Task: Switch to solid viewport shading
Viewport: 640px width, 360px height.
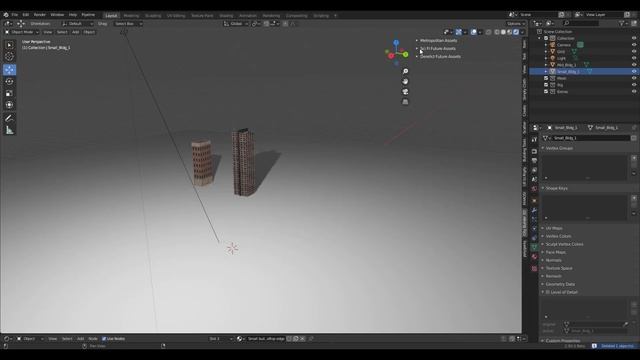Action: click(503, 32)
